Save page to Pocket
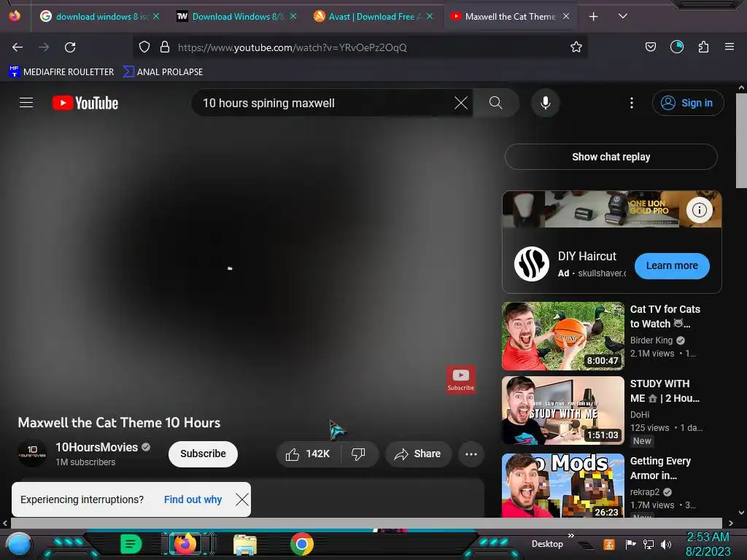 [650, 47]
